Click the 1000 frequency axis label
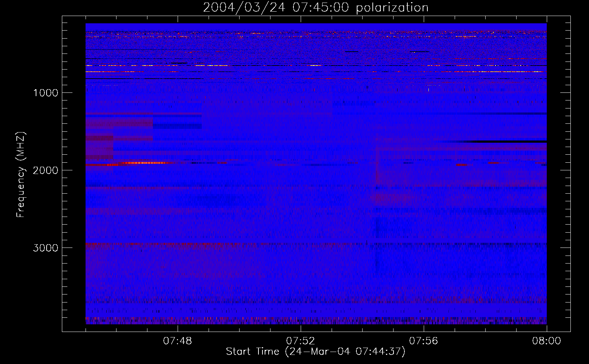Viewport: 589px width, 364px height. click(x=46, y=93)
